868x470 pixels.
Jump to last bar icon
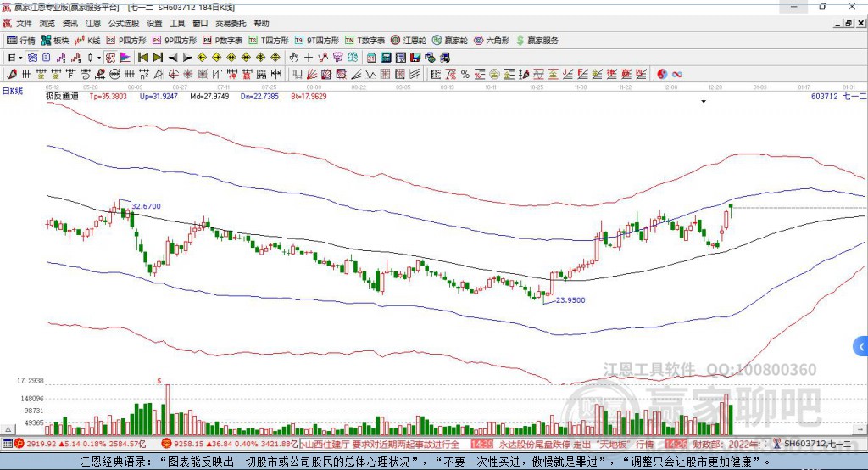(x=158, y=58)
